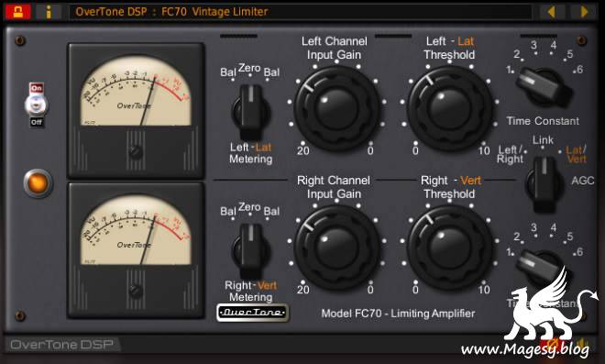
Task: Click the "Link" label above the selector switch
Action: tap(543, 140)
